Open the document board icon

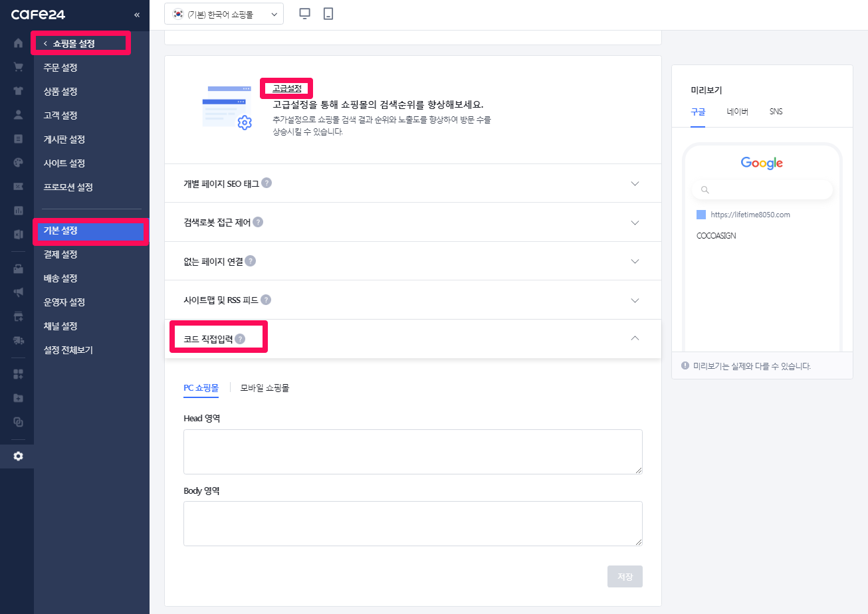18,138
